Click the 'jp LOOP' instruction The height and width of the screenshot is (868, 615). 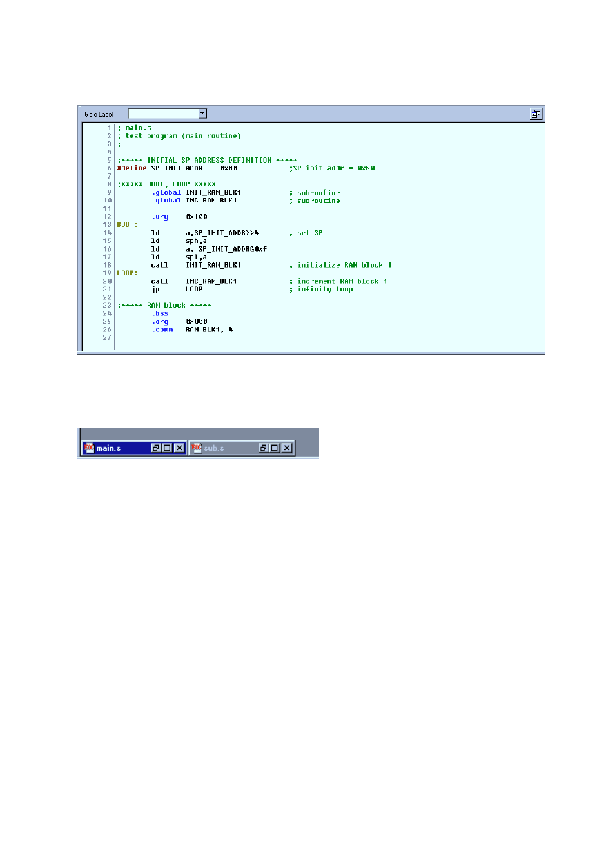[x=177, y=289]
